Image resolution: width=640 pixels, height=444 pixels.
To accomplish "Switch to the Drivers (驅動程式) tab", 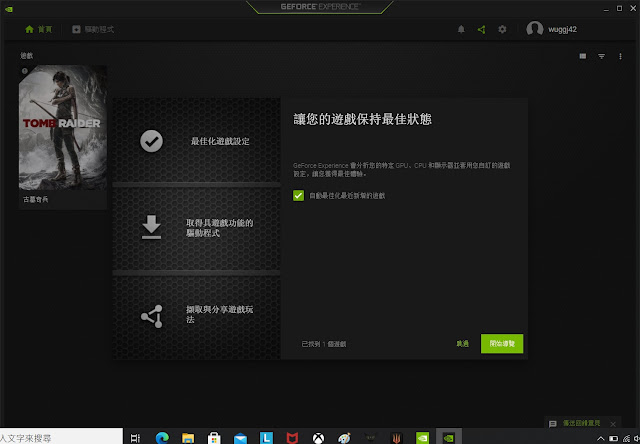I will [x=93, y=29].
